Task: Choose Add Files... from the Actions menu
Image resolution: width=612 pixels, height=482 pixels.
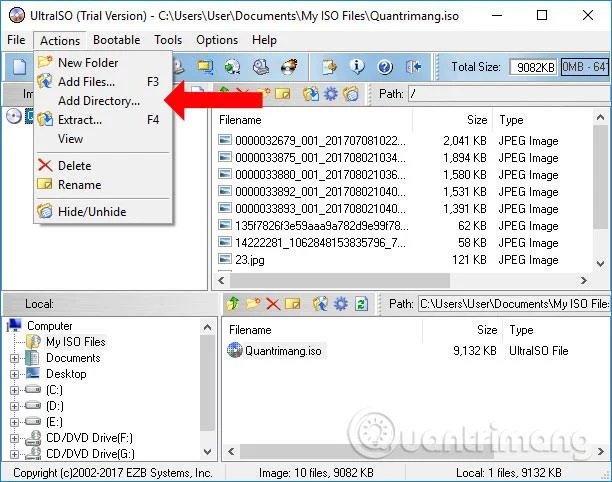Action: point(103,82)
